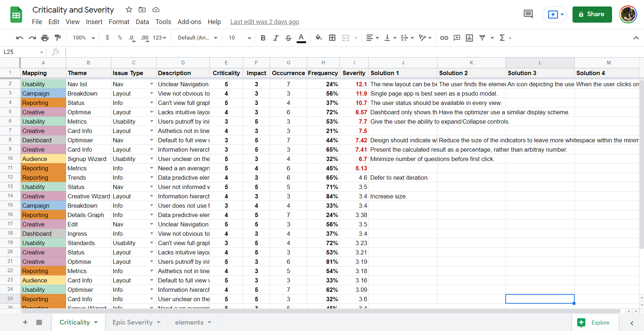Image resolution: width=644 pixels, height=331 pixels.
Task: Select the Severity value 12.1 cell
Action: tap(354, 84)
